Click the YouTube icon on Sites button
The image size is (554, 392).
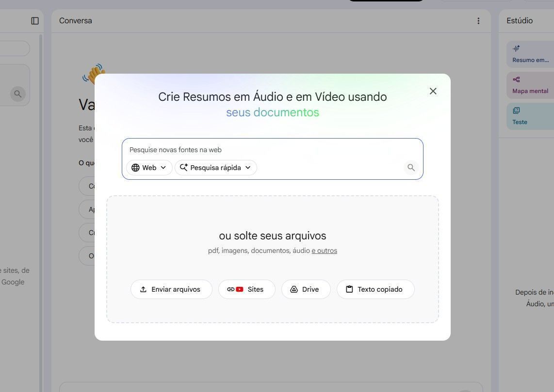tap(240, 289)
